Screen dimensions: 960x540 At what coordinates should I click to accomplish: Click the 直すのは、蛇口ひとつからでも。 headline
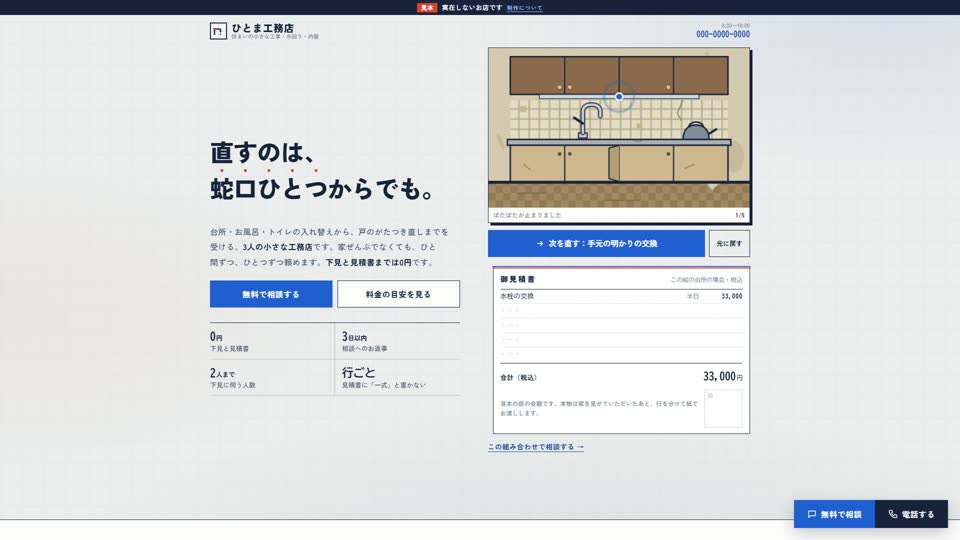coord(322,170)
